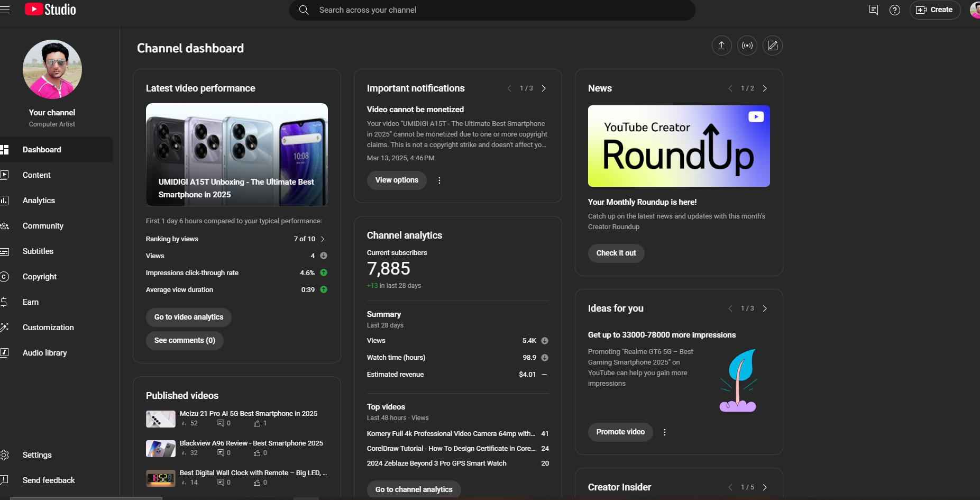Open account avatar in top bar
The width and height of the screenshot is (980, 500).
tap(975, 10)
